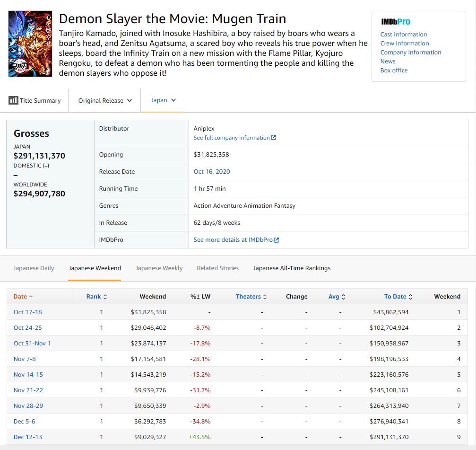The image size is (476, 450).
Task: Open Cast information link
Action: pos(404,35)
